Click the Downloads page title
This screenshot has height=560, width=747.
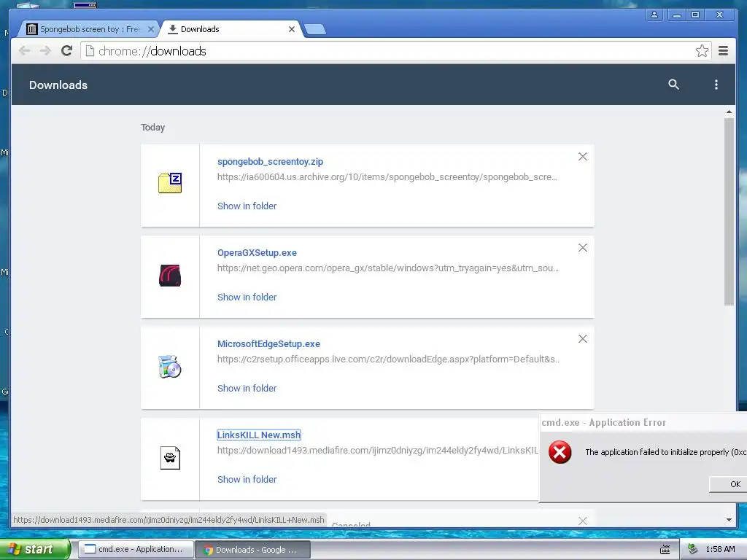58,85
